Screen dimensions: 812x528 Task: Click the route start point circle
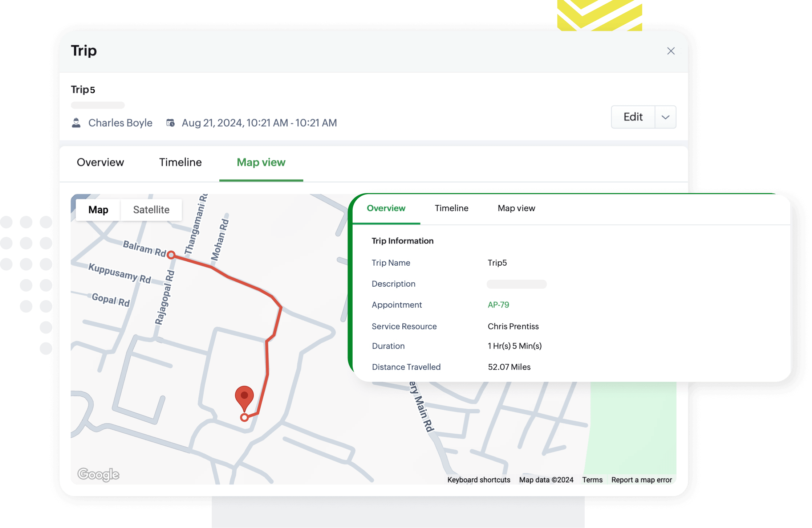pos(171,255)
